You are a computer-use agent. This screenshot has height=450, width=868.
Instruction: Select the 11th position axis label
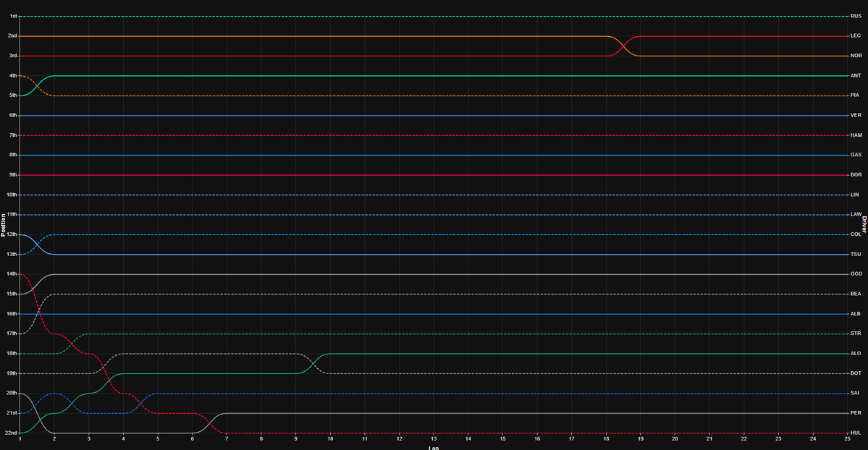(12, 215)
